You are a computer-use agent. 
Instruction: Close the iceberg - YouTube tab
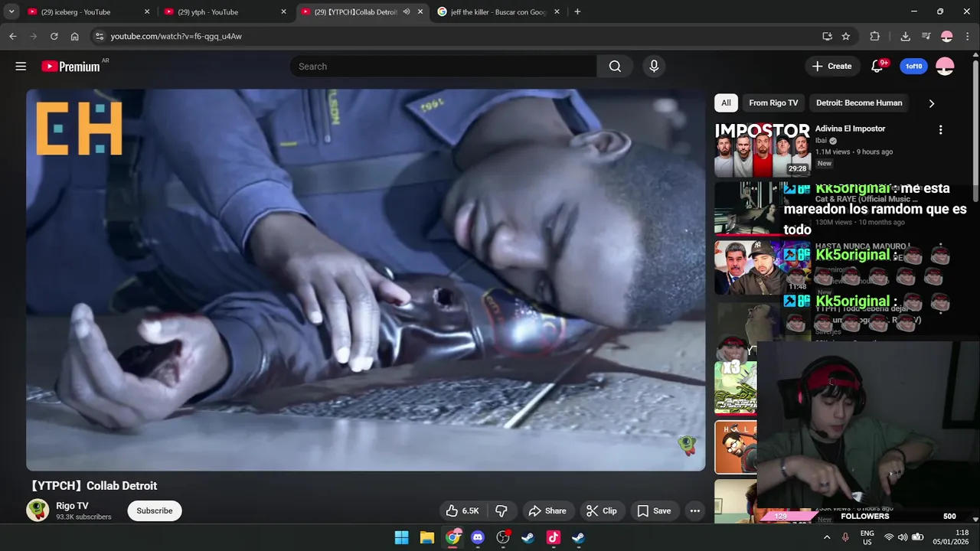coord(147,11)
